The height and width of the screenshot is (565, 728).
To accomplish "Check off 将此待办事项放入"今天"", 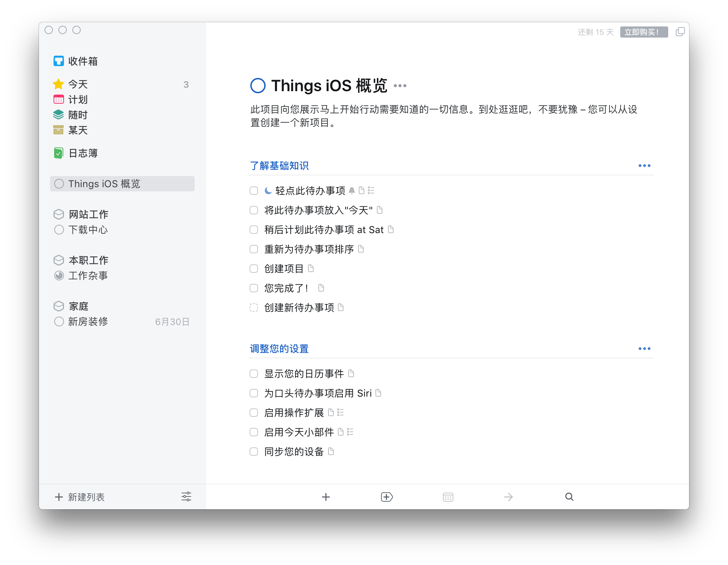I will point(254,210).
